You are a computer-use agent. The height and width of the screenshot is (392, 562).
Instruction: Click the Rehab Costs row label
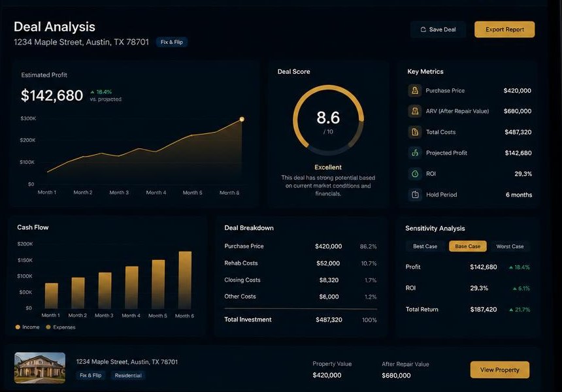241,263
